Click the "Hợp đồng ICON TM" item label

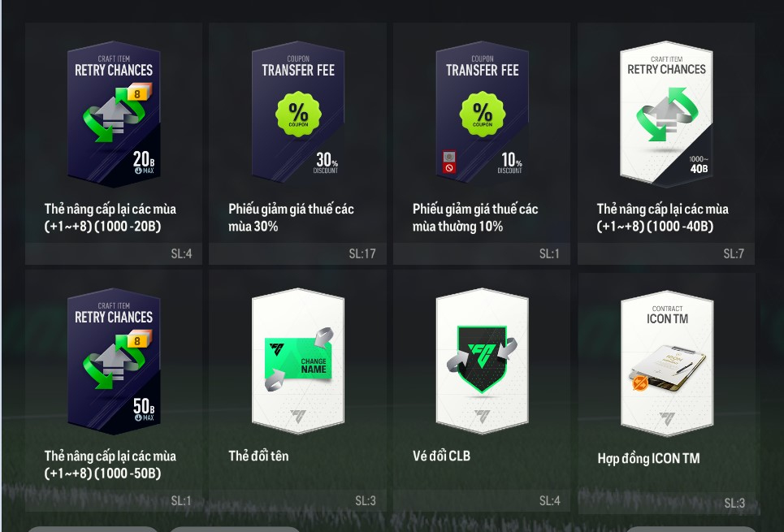point(648,459)
